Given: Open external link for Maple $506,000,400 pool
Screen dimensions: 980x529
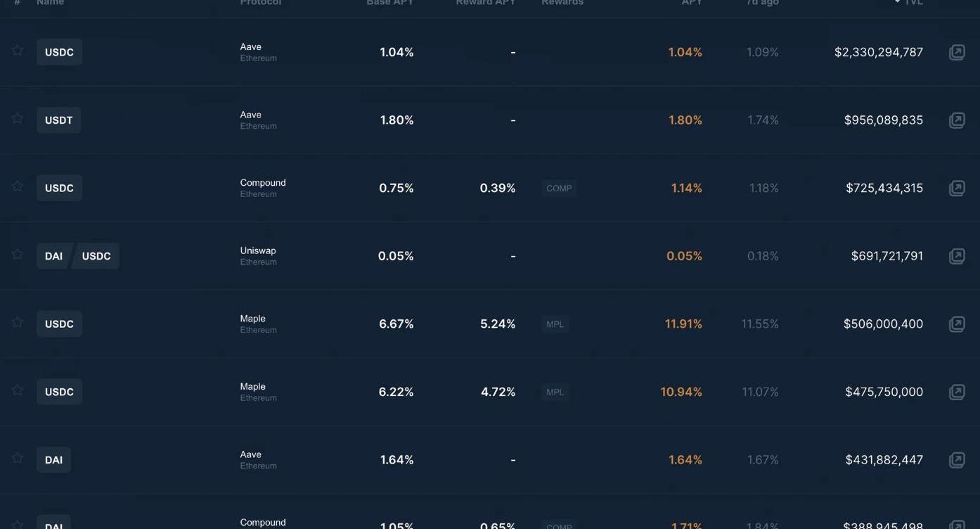Looking at the screenshot, I should pos(957,324).
